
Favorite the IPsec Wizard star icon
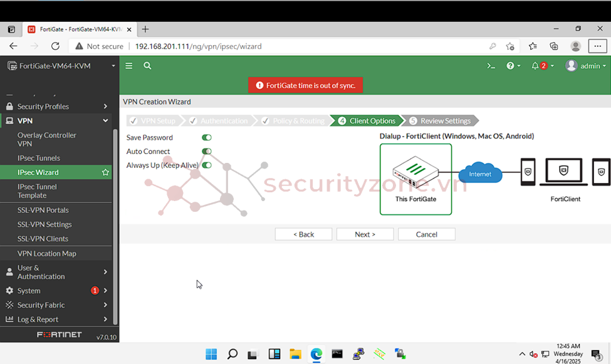pos(105,172)
